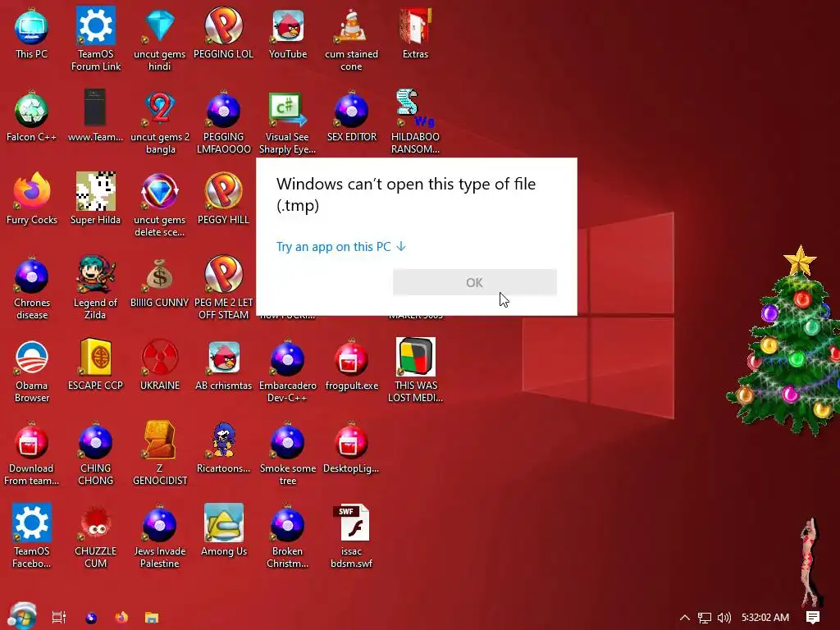Click the ornament icon in the taskbar
Viewport: 840px width, 630px height.
click(91, 618)
